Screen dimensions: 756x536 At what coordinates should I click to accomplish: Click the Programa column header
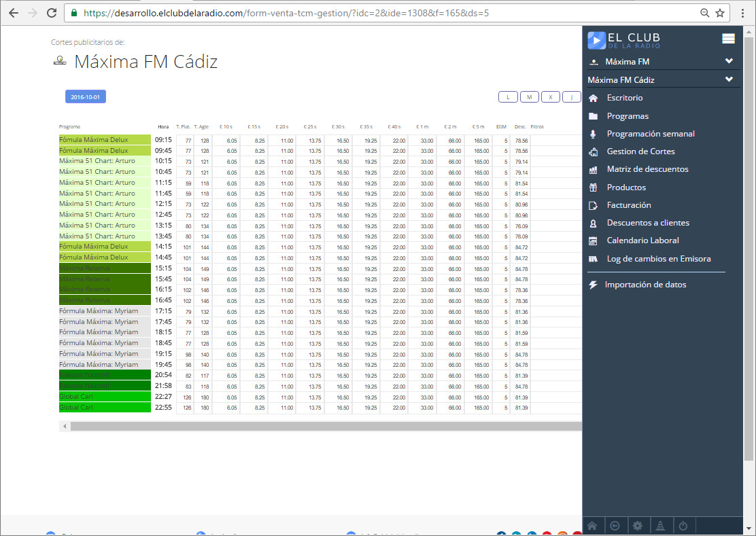tap(69, 126)
